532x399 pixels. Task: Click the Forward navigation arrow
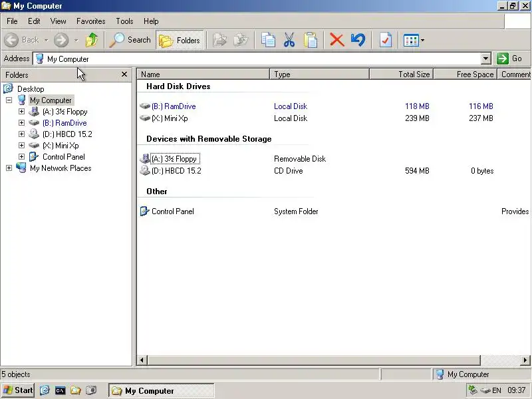pyautogui.click(x=61, y=40)
